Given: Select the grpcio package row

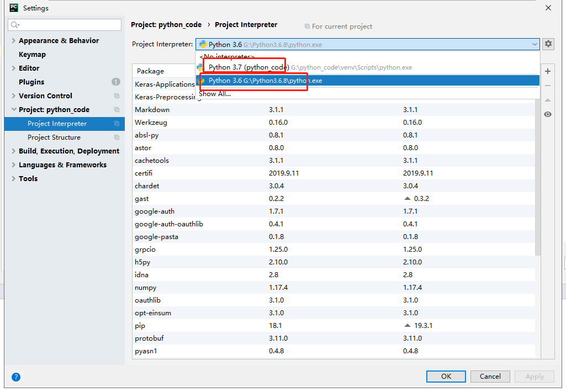Looking at the screenshot, I should pos(334,249).
